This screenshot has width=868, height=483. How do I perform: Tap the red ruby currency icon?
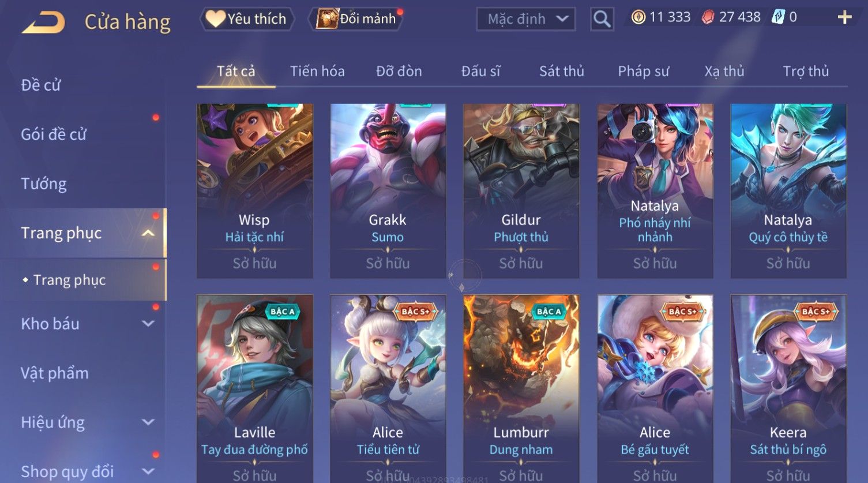pyautogui.click(x=708, y=17)
